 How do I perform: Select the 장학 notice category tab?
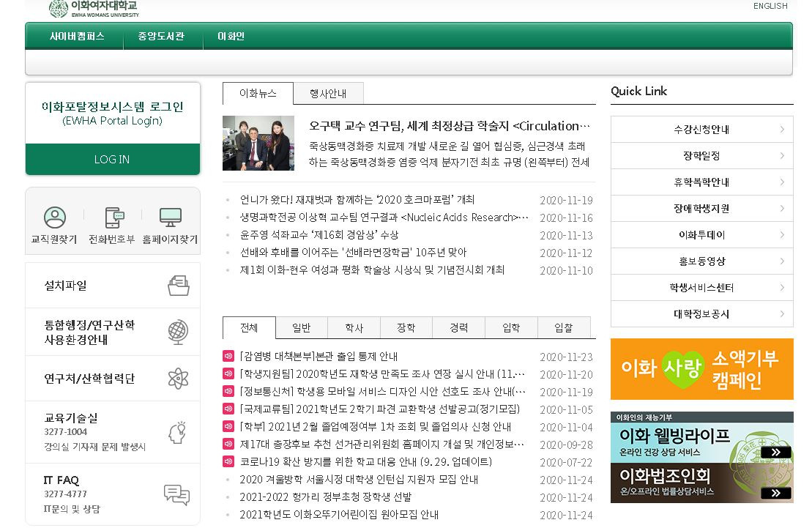(x=406, y=327)
